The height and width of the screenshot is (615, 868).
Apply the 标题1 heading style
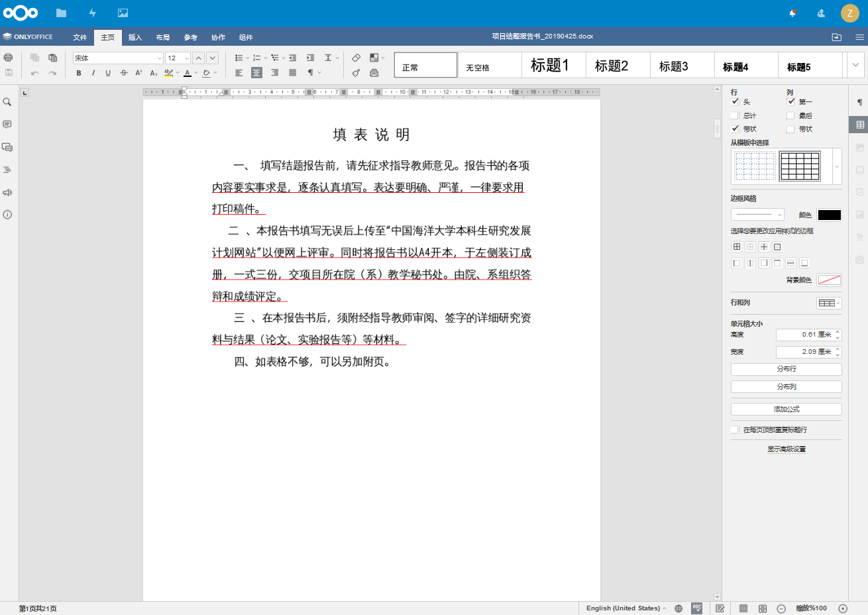[x=554, y=65]
